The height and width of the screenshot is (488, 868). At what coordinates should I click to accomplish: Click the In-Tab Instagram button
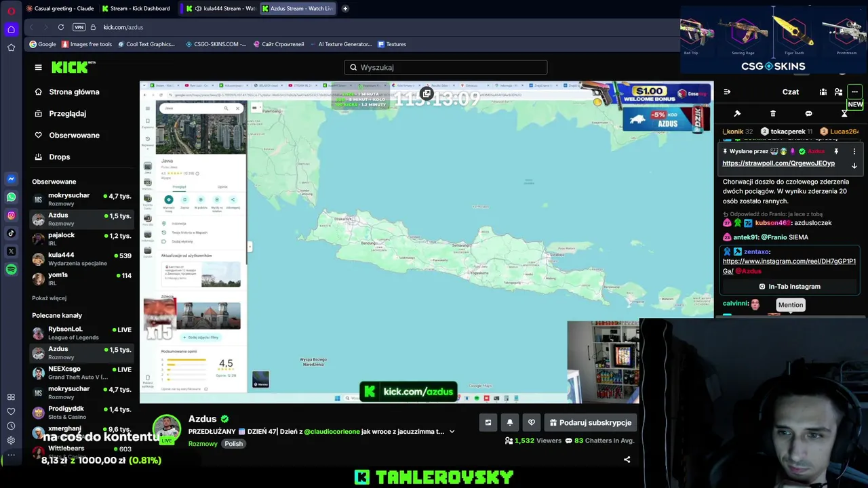coord(790,287)
